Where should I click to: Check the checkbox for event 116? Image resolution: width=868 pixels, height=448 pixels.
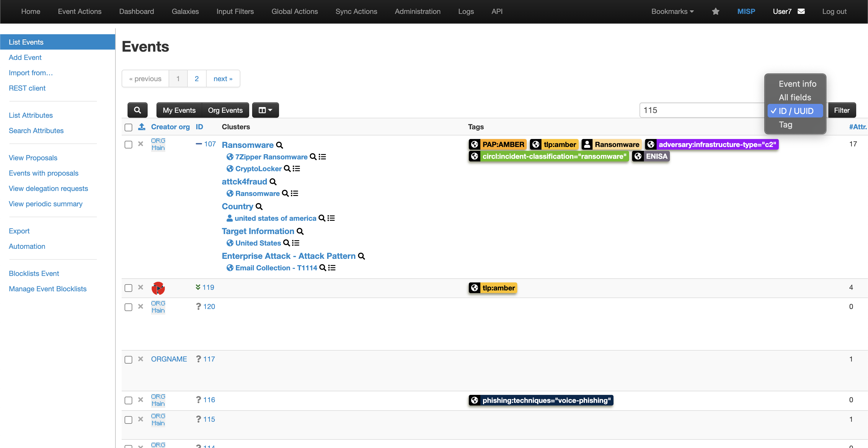128,400
